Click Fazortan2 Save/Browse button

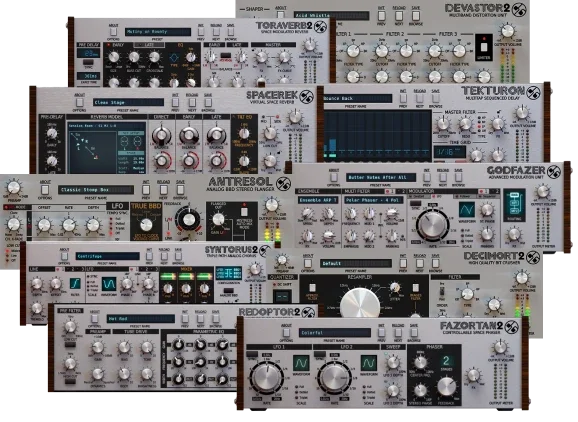[414, 332]
